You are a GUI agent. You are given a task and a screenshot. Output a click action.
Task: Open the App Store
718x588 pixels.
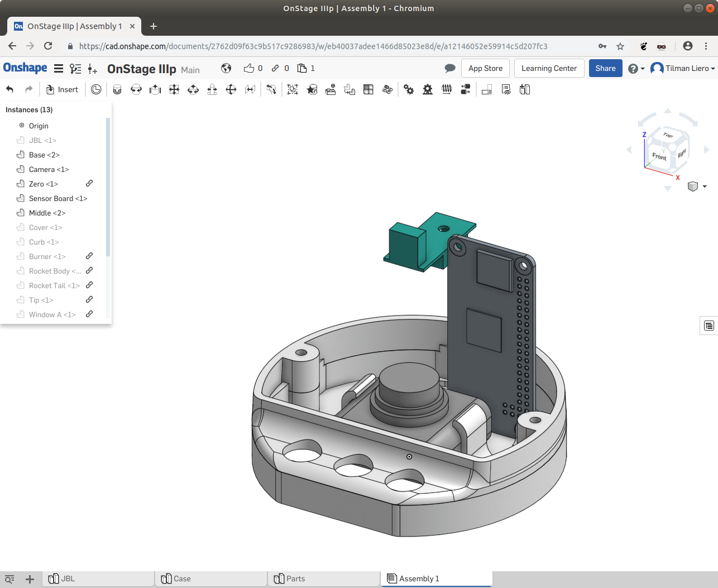tap(485, 68)
